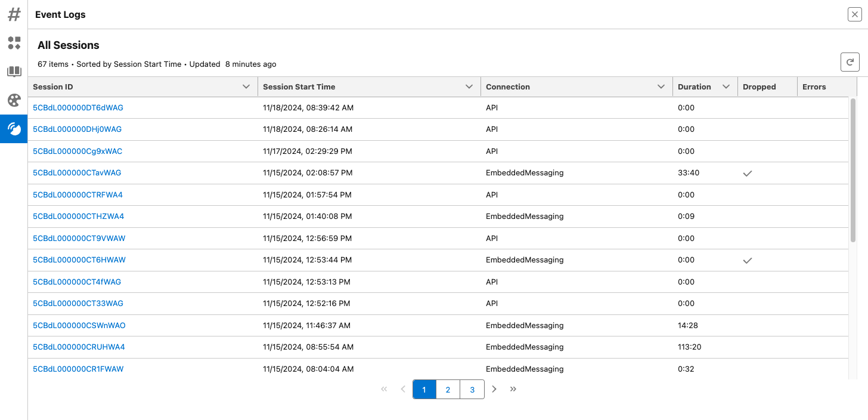Click Dropped checkmark for session CT6HWAW
The height and width of the screenshot is (420, 868).
[x=748, y=260]
